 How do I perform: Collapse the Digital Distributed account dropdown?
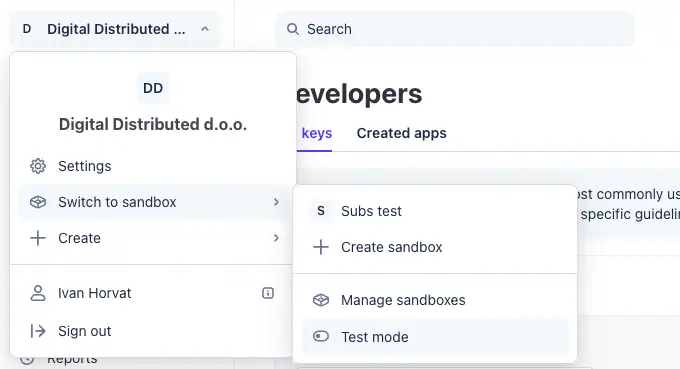pyautogui.click(x=205, y=29)
